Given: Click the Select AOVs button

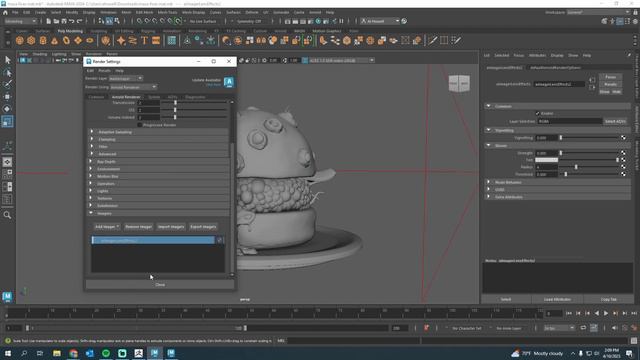Looking at the screenshot, I should (615, 121).
